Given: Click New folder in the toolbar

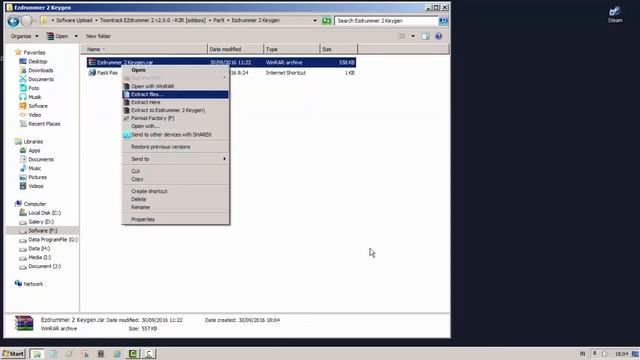Looking at the screenshot, I should click(98, 36).
